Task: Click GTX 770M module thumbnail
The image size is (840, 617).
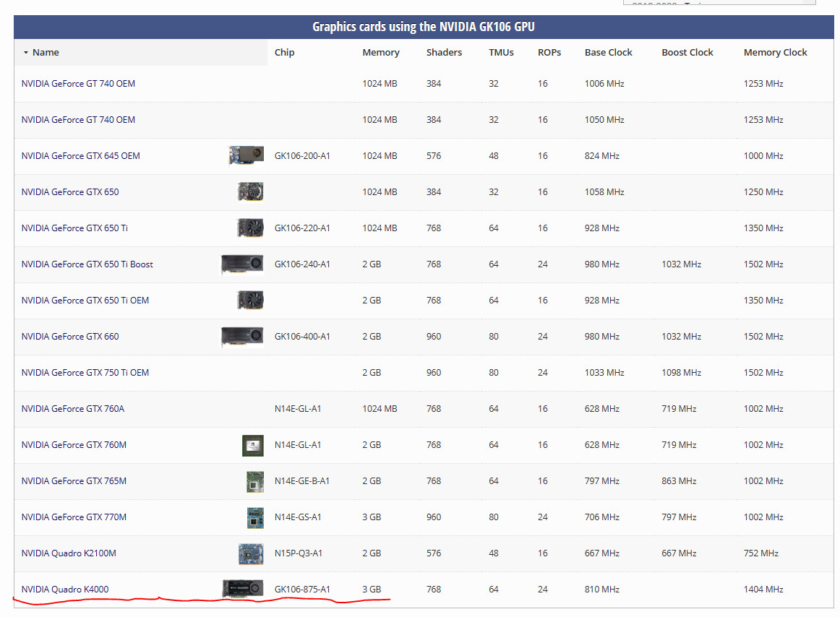Action: 255,517
